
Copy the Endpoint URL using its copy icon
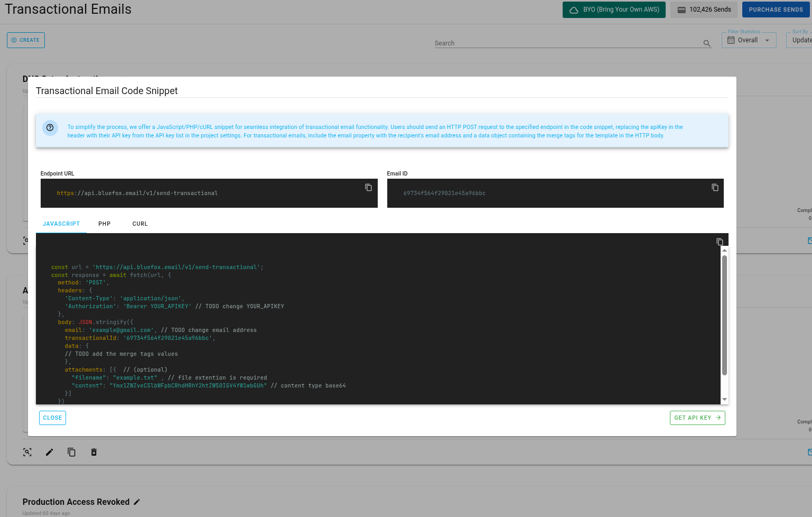coord(368,188)
